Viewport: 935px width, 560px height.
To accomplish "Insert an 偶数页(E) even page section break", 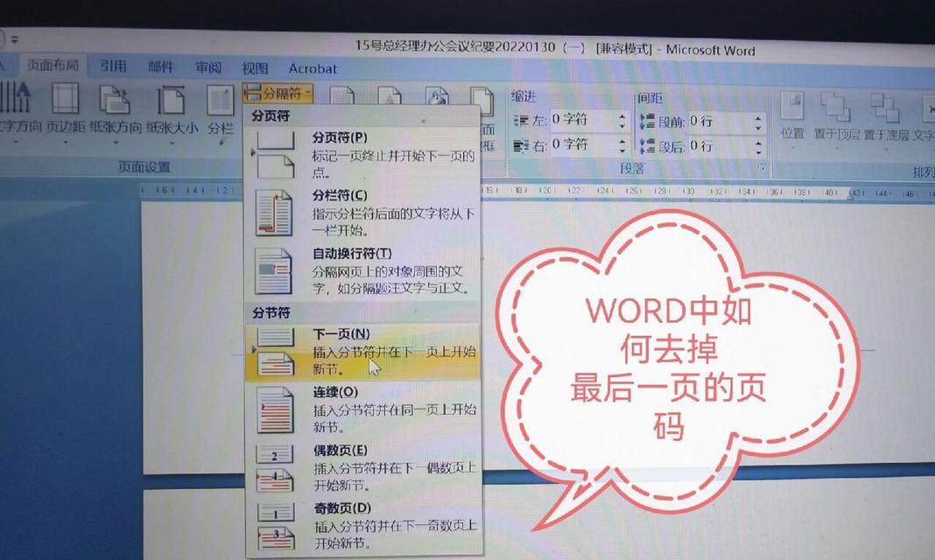I will [x=362, y=467].
